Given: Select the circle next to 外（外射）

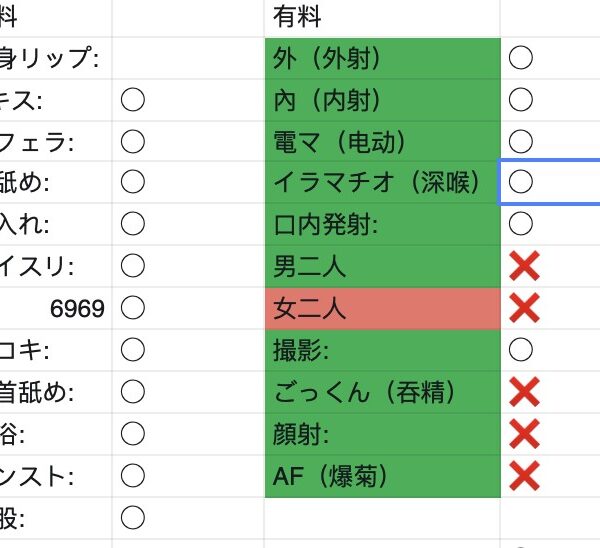Looking at the screenshot, I should pyautogui.click(x=521, y=58).
